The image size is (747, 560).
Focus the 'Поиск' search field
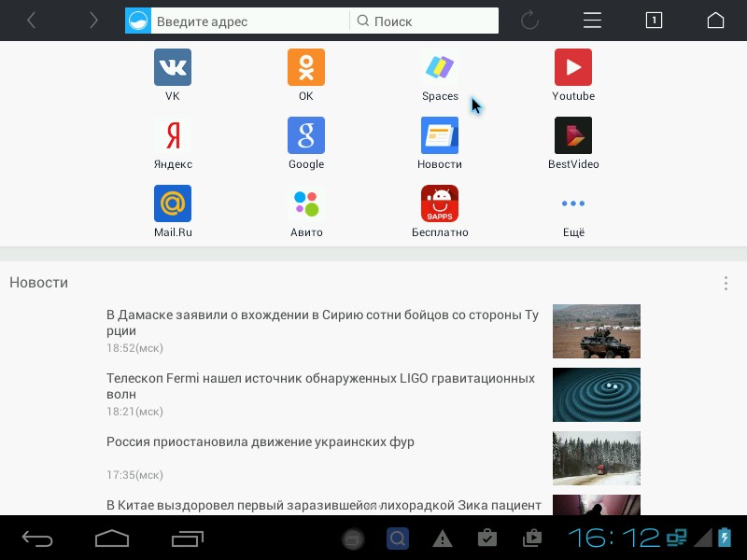point(424,21)
